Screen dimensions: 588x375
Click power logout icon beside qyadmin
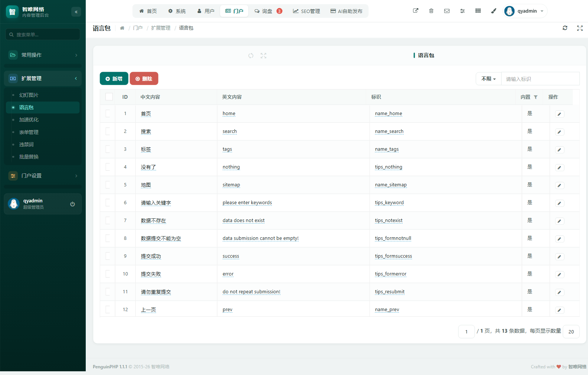click(72, 204)
